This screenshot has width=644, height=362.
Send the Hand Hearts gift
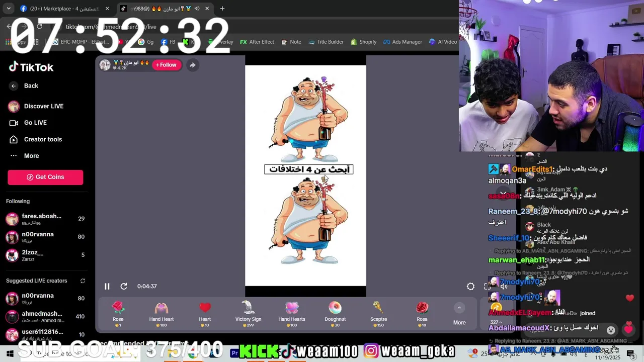click(292, 314)
